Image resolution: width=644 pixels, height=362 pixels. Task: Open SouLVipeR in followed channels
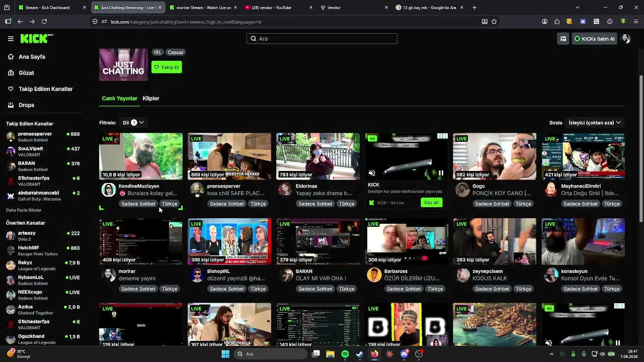tap(43, 152)
